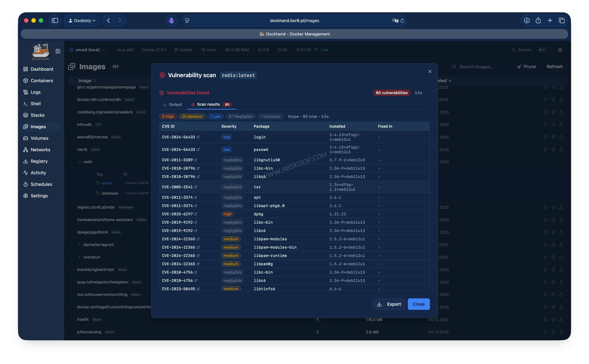Viewport: 589px width, 364px height.
Task: Close the vulnerability scan dialog with X
Action: [x=430, y=71]
